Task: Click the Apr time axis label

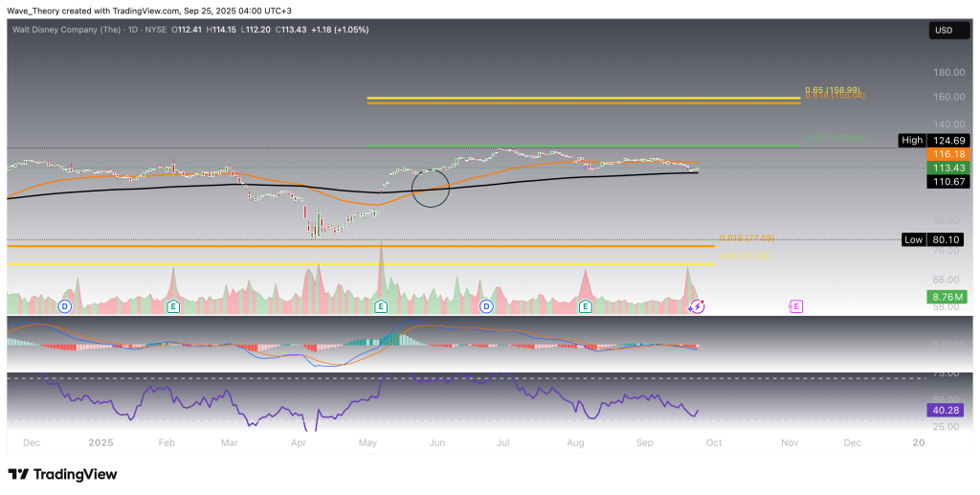Action: click(x=299, y=442)
